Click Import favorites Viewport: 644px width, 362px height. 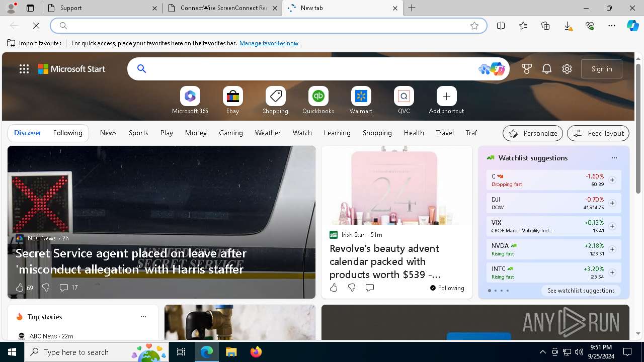click(34, 43)
